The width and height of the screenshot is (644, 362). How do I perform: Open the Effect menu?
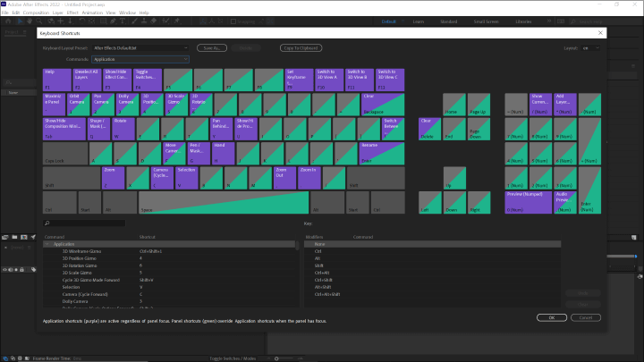click(72, 13)
